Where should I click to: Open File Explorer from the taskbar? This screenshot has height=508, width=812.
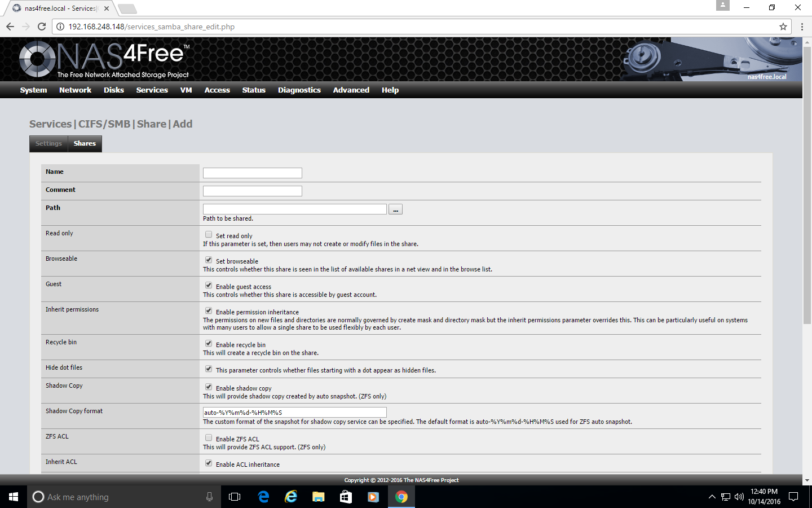(x=319, y=497)
